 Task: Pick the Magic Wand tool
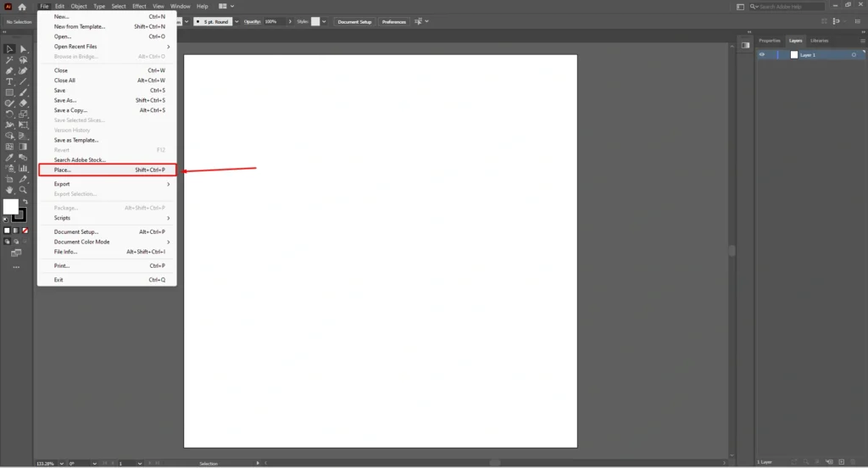tap(9, 60)
